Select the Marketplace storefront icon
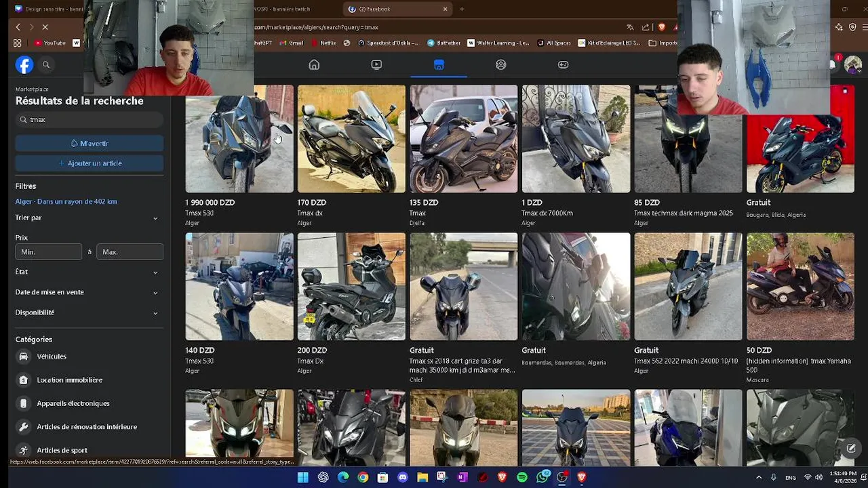The width and height of the screenshot is (868, 488). pyautogui.click(x=439, y=64)
